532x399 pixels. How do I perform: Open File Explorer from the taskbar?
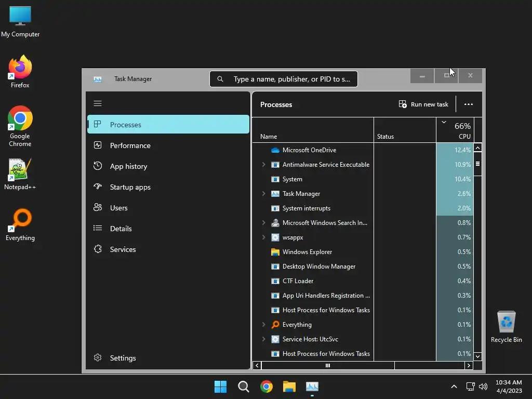289,387
